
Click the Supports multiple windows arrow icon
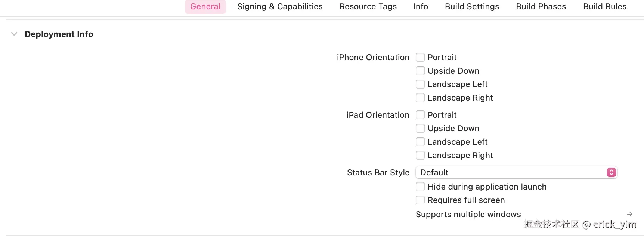click(x=629, y=214)
